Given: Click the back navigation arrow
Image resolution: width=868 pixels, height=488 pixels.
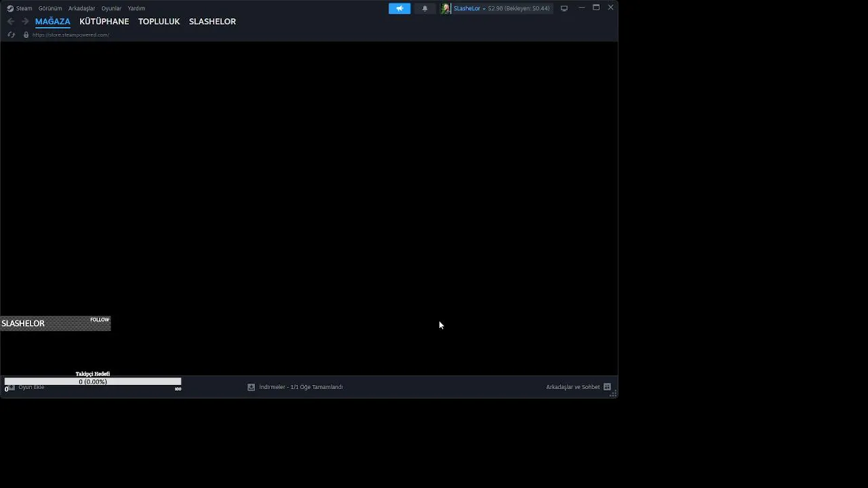Looking at the screenshot, I should coord(11,21).
